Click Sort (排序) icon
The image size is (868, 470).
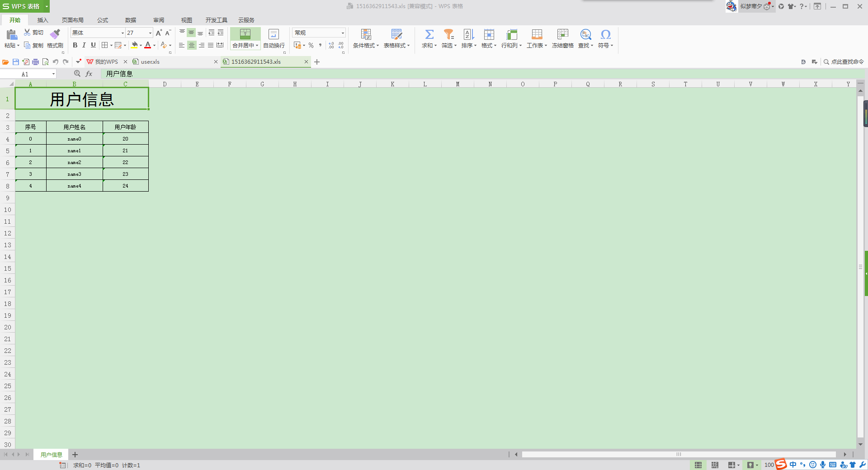click(469, 34)
